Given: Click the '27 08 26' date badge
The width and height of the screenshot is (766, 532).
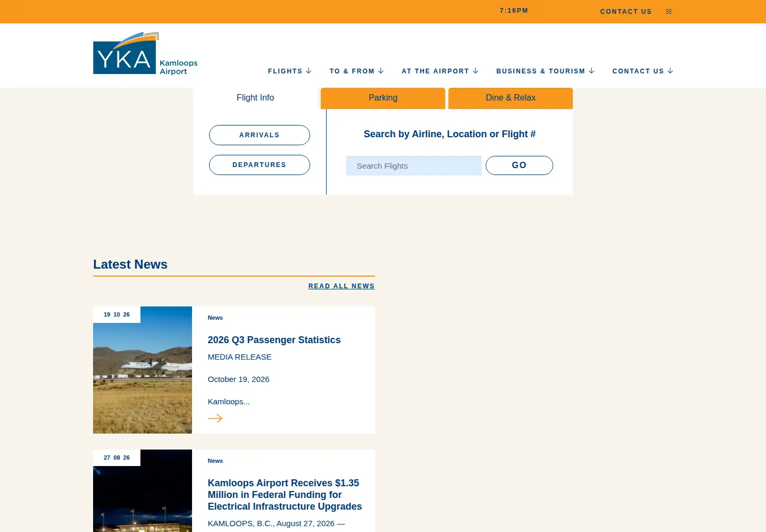Looking at the screenshot, I should pyautogui.click(x=116, y=458).
